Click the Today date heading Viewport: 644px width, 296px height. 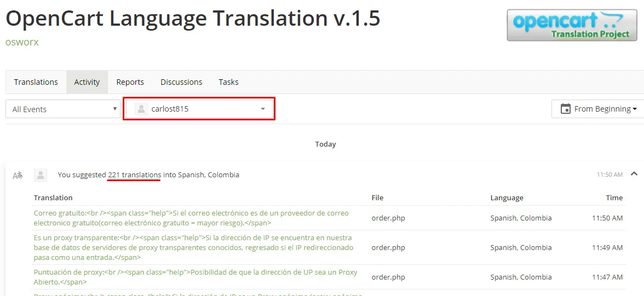325,144
